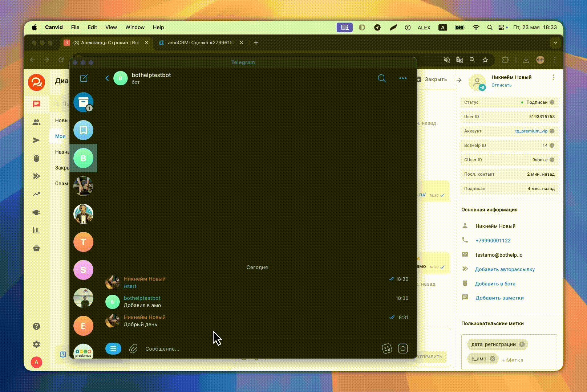The image size is (587, 392).
Task: Close the Александр Строкин browser tab
Action: 146,42
